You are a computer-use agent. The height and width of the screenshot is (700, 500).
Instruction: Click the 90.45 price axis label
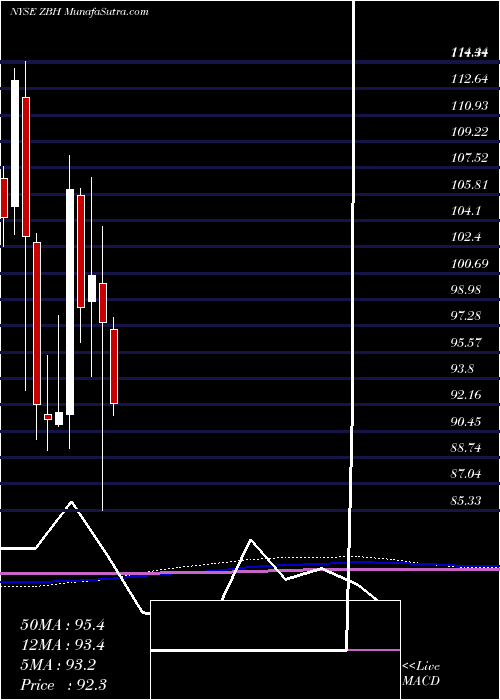(x=466, y=421)
